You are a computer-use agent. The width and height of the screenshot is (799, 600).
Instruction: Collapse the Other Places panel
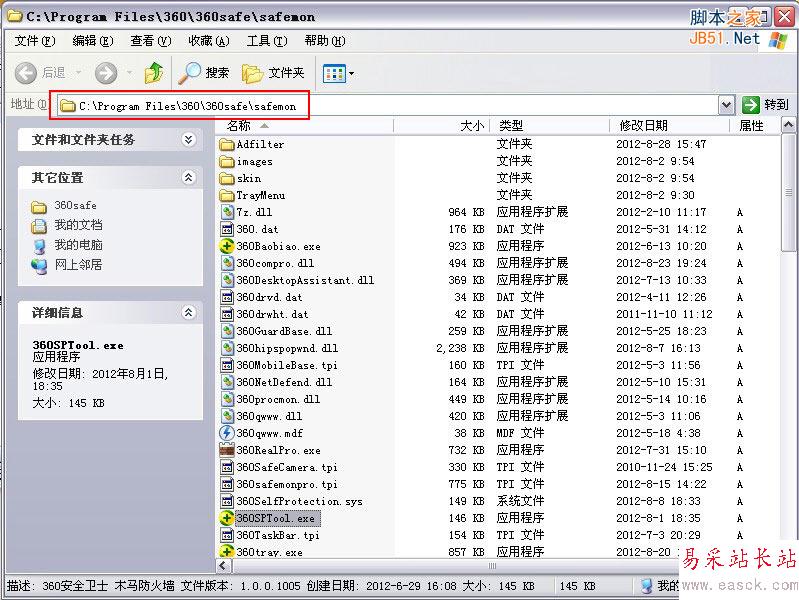point(189,177)
